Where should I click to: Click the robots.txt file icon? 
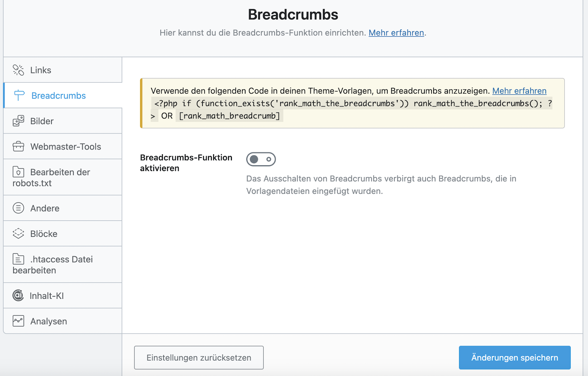18,172
